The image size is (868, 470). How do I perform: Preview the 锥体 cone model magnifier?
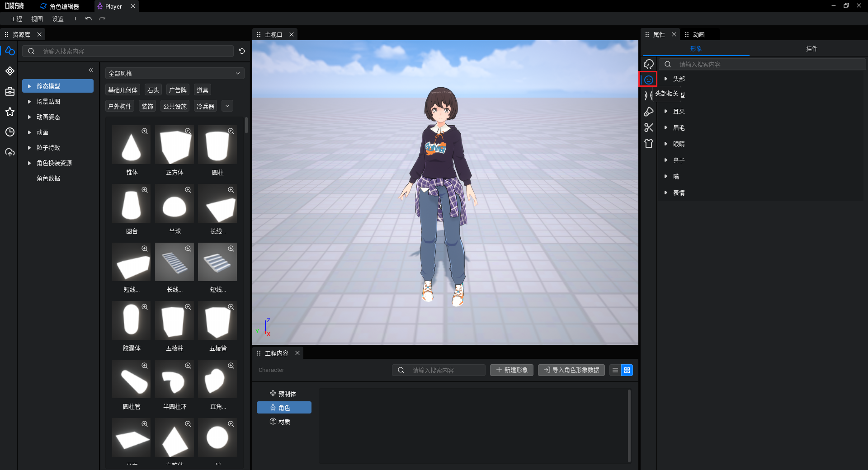tap(145, 131)
